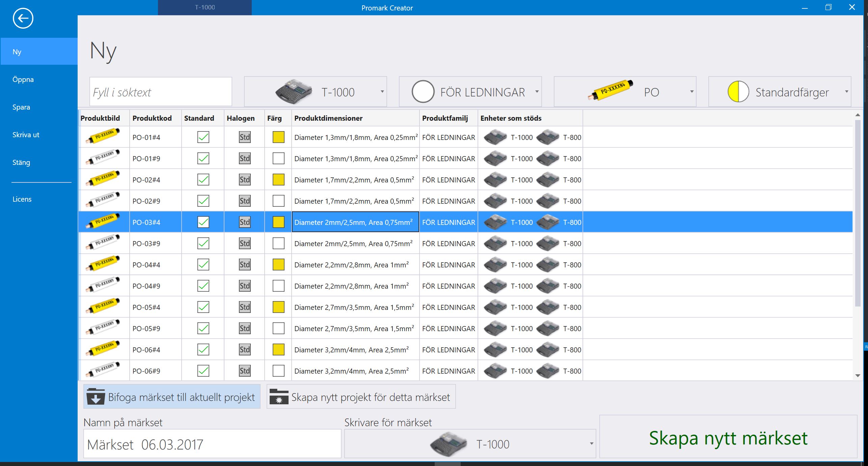Open the PO product type dropdown

pyautogui.click(x=625, y=92)
